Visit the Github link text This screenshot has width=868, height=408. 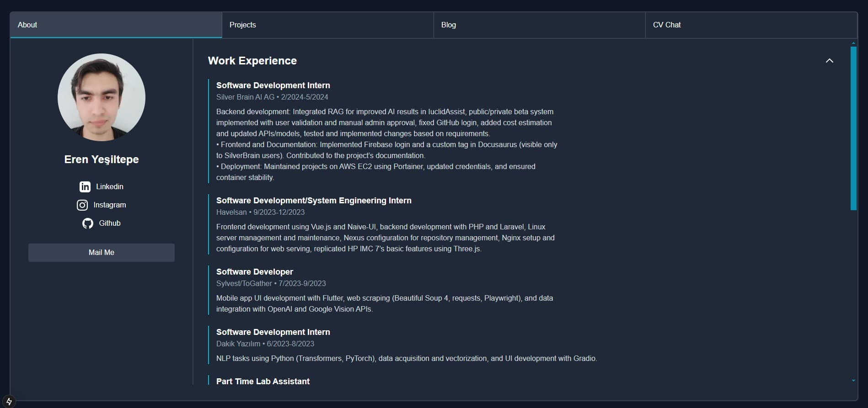(110, 223)
